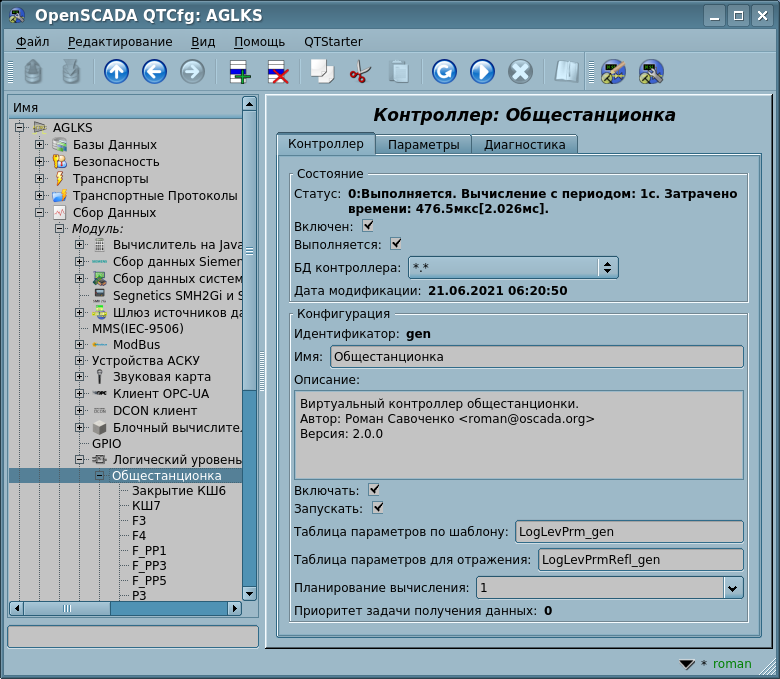Toggle the Выполняется checkbox
The image size is (780, 679).
396,244
